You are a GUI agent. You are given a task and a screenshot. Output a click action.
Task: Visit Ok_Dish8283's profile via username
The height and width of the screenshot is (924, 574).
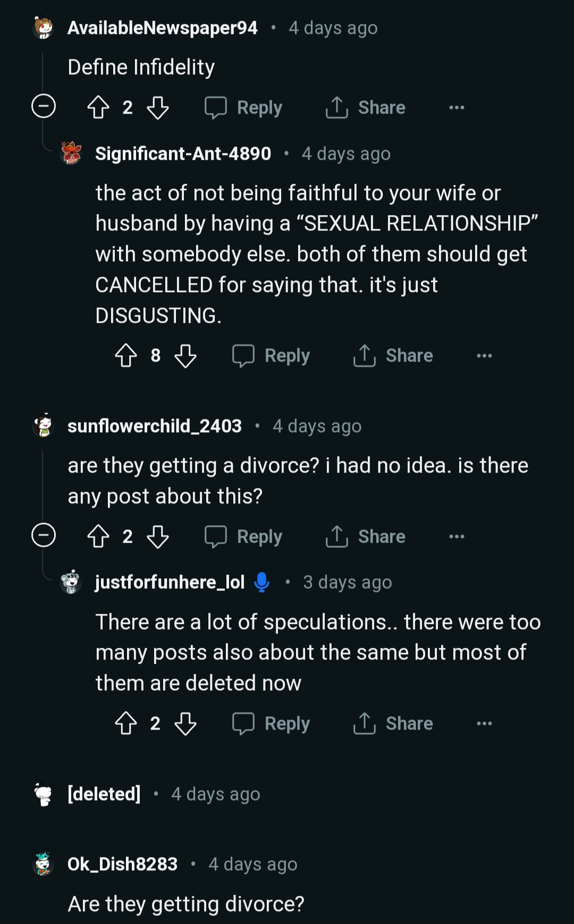tap(122, 864)
